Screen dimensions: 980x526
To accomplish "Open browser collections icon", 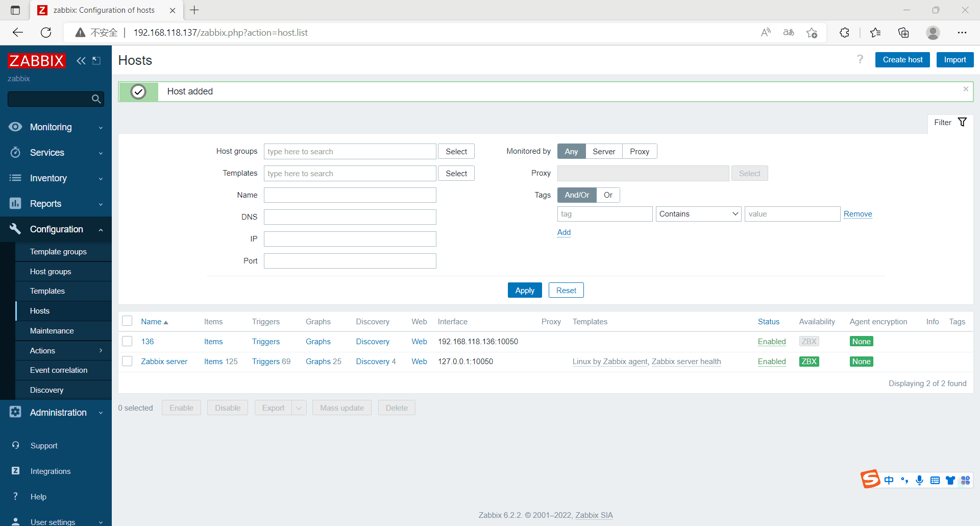I will tap(903, 33).
